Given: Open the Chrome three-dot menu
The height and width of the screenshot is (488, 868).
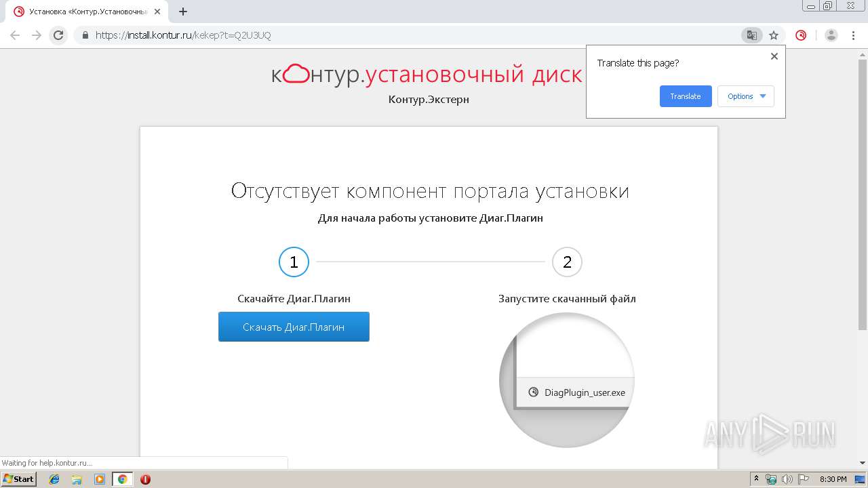Looking at the screenshot, I should tap(854, 35).
